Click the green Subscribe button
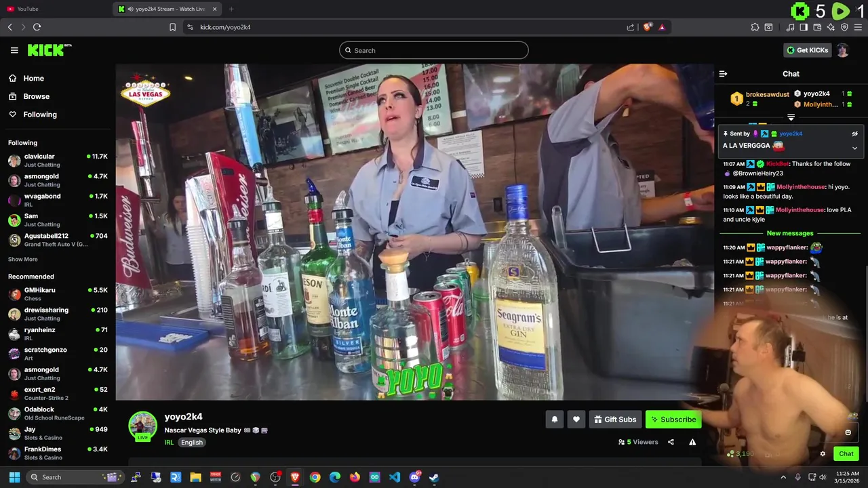 point(673,420)
